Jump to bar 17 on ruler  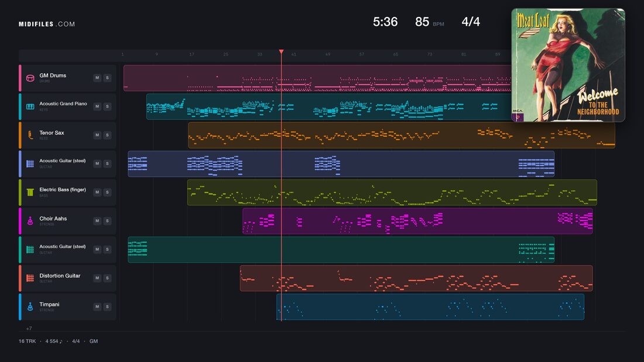(191, 54)
